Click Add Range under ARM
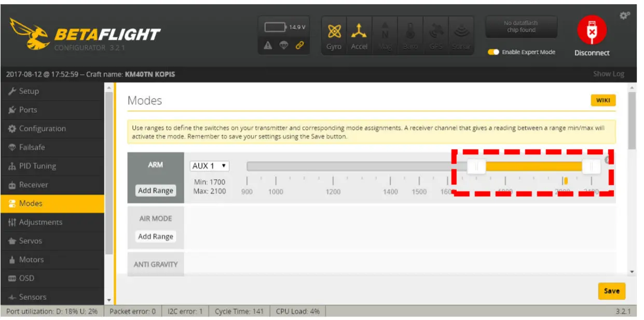 pyautogui.click(x=156, y=191)
